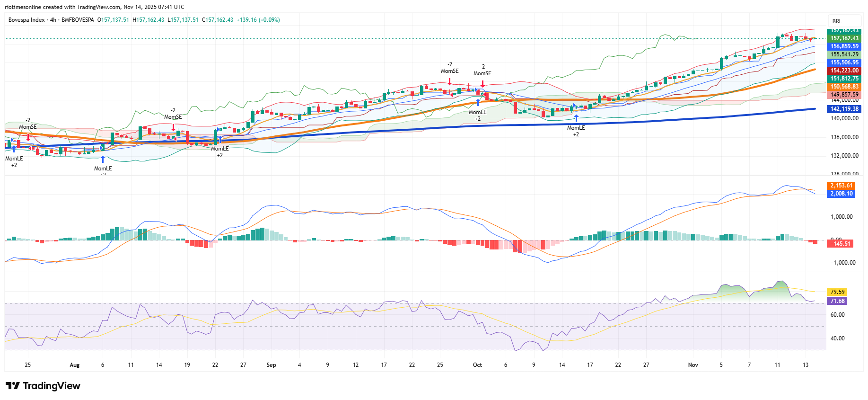The height and width of the screenshot is (400, 868).
Task: Click the Bovespa Index symbol title
Action: [26, 20]
